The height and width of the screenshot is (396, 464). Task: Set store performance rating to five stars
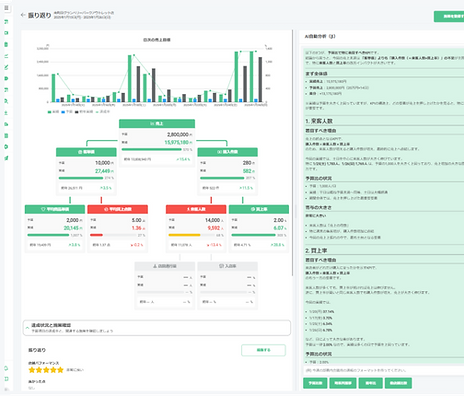pos(60,370)
